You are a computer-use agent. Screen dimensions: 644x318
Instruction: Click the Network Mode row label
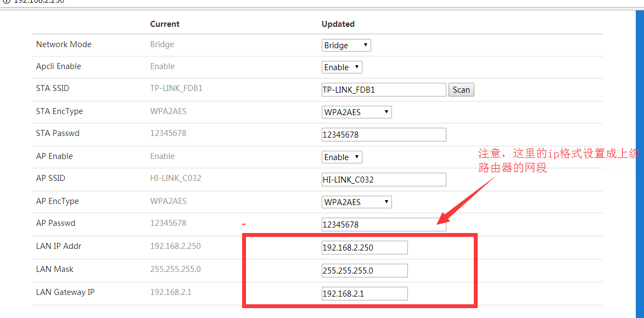click(64, 44)
